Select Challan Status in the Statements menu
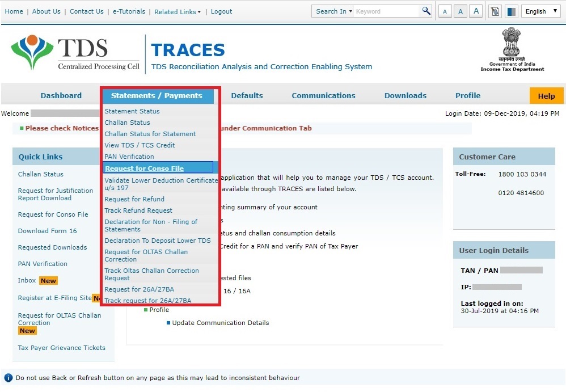Screen dimensions: 566x392 128,123
